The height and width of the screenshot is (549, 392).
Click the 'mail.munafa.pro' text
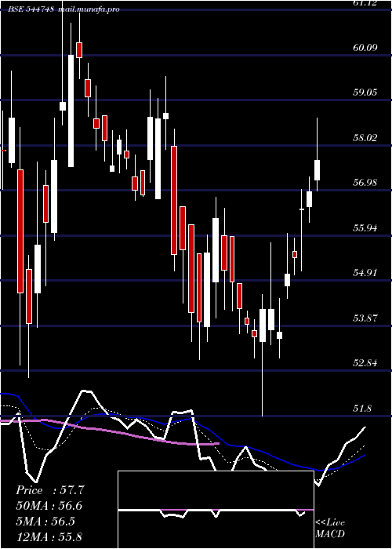pos(89,9)
